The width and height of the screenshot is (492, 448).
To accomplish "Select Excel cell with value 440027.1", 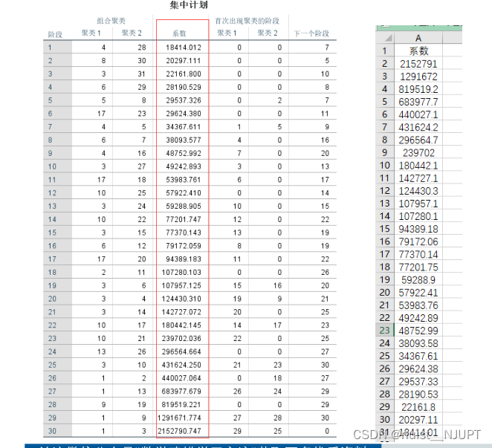I will tap(418, 114).
